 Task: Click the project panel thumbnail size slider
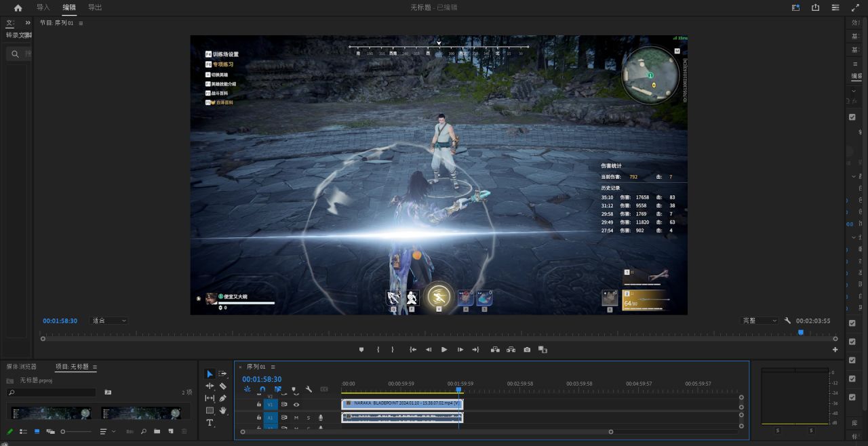tap(63, 432)
